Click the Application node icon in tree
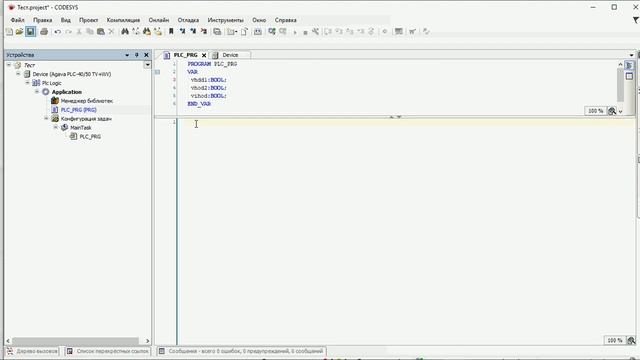 pos(46,92)
